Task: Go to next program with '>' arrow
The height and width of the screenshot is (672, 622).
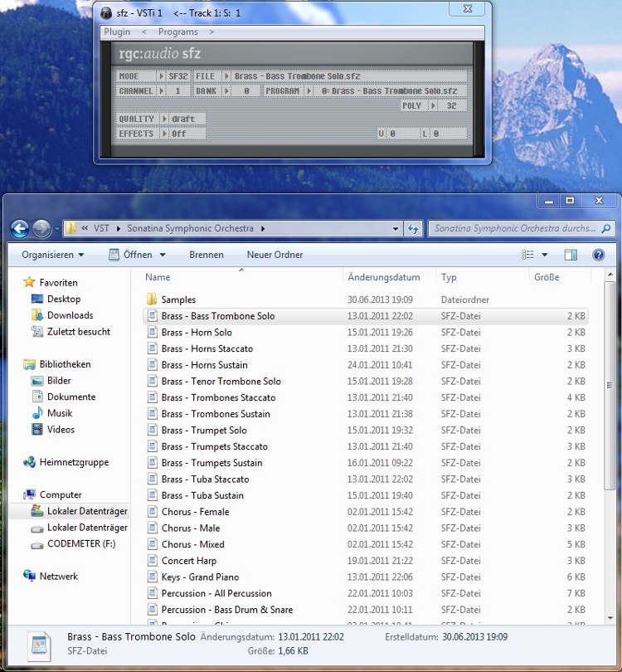Action: click(x=211, y=32)
